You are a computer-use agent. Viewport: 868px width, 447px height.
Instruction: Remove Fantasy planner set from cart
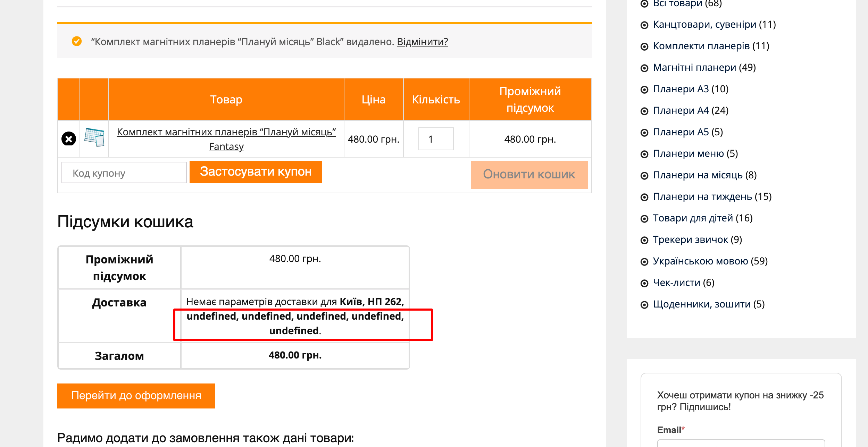click(69, 138)
